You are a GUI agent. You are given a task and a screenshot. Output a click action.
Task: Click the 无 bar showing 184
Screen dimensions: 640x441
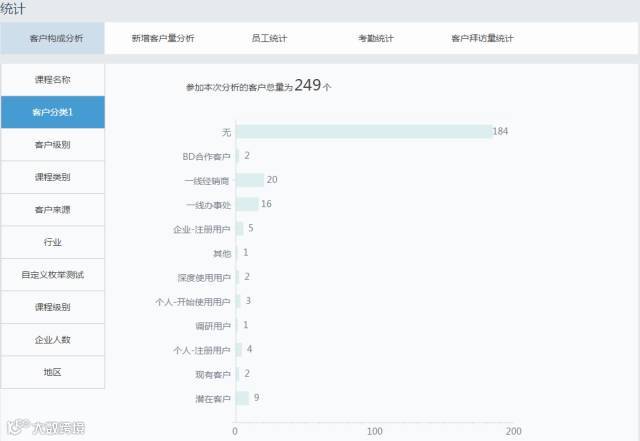pos(364,131)
